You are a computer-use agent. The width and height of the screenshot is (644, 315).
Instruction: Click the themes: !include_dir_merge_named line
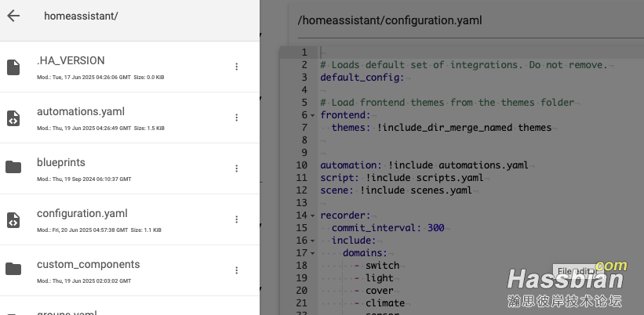pyautogui.click(x=442, y=128)
